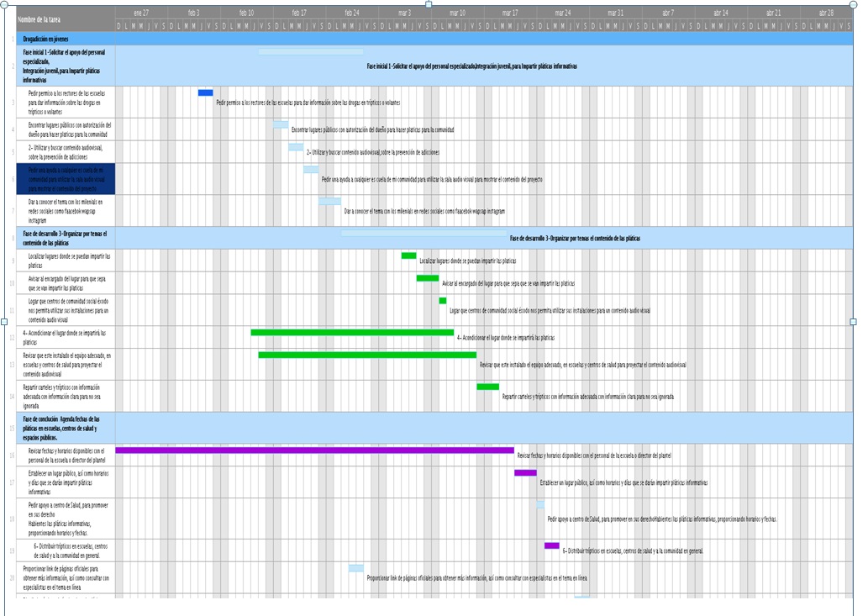This screenshot has height=616, width=868.
Task: Click the 'abr 14' week header
Action: pos(721,13)
